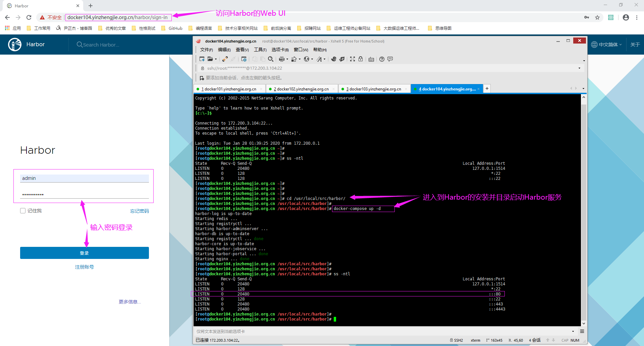Open the Xshell tab list dropdown arrow
This screenshot has height=346, width=644.
pyautogui.click(x=583, y=89)
